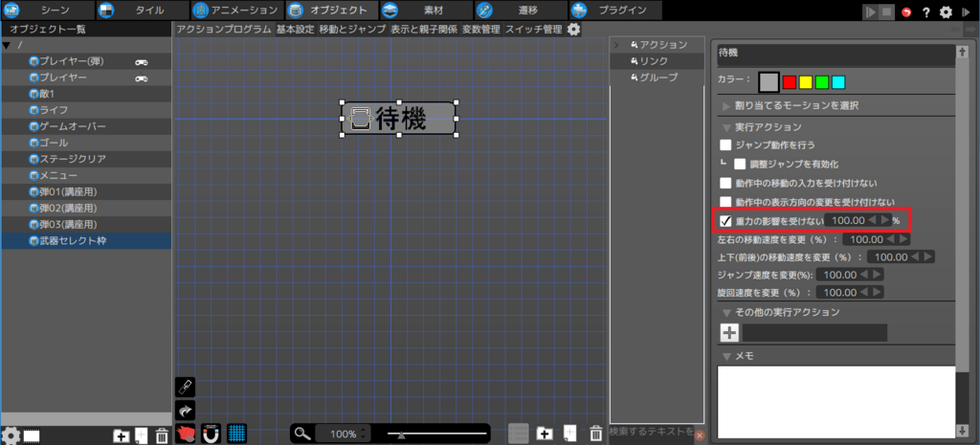The image size is (980, 445).
Task: Click the zoom percent spinner arrows
Action: click(x=365, y=434)
